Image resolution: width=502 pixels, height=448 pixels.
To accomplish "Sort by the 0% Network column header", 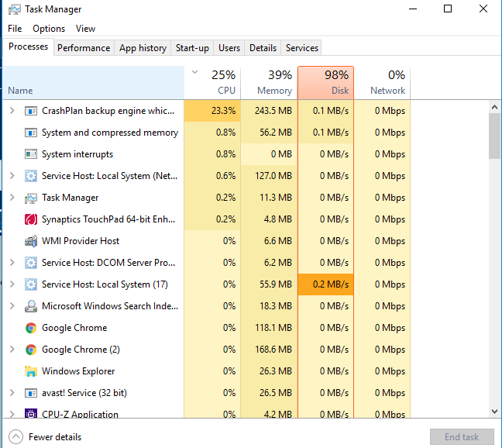I will 382,83.
